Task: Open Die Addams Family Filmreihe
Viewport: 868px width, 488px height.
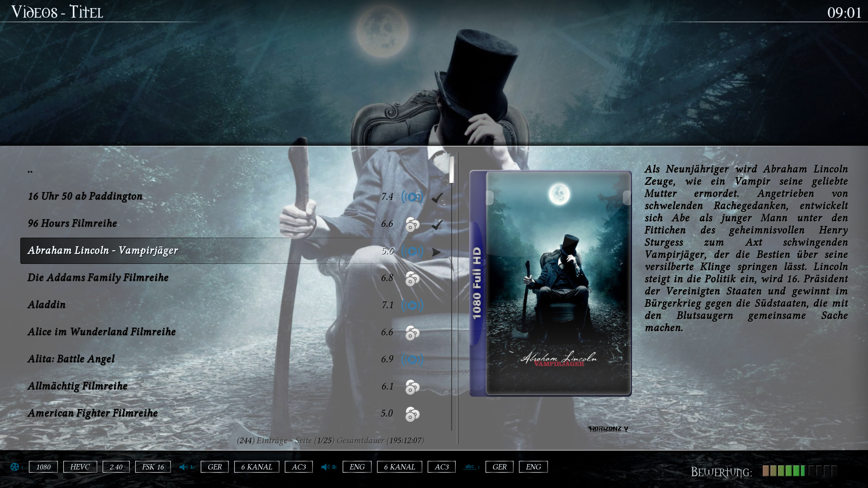Action: coord(236,278)
